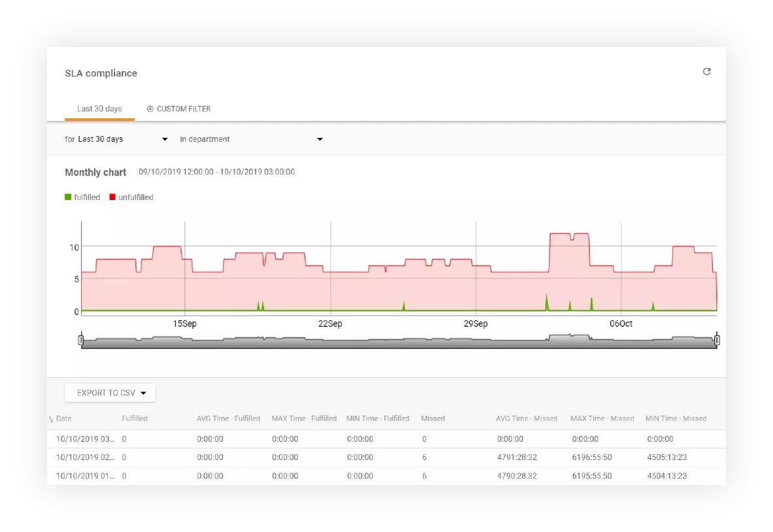Toggle the unfulfilled series via red legend marker
The image size is (773, 532).
click(x=111, y=197)
